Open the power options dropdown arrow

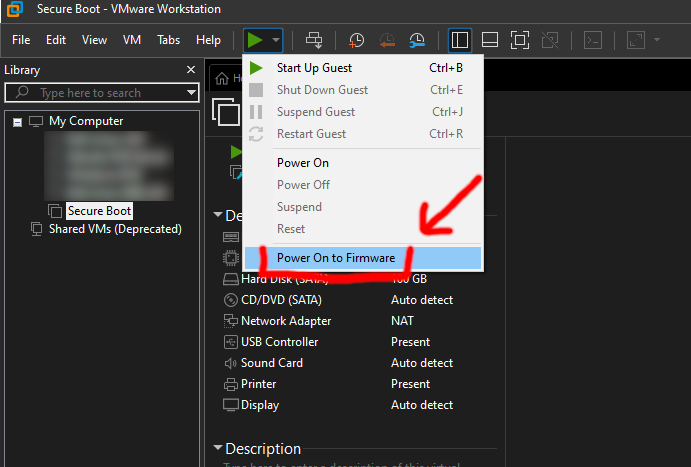coord(276,40)
